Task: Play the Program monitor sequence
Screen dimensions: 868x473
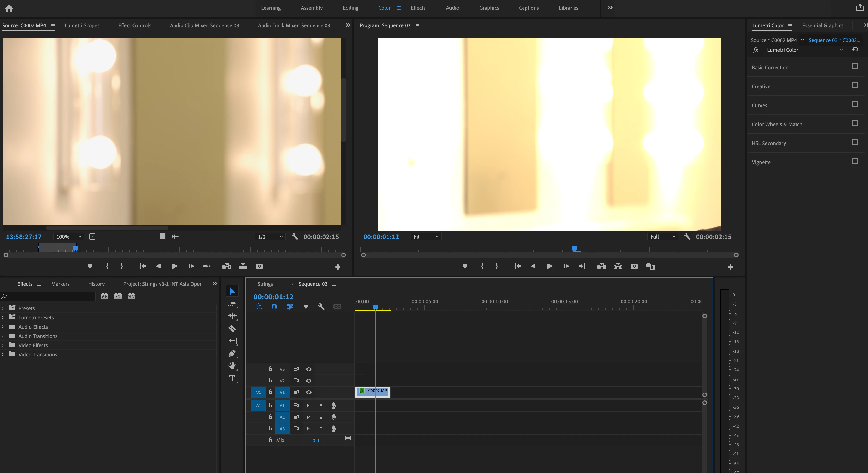Action: coord(549,266)
